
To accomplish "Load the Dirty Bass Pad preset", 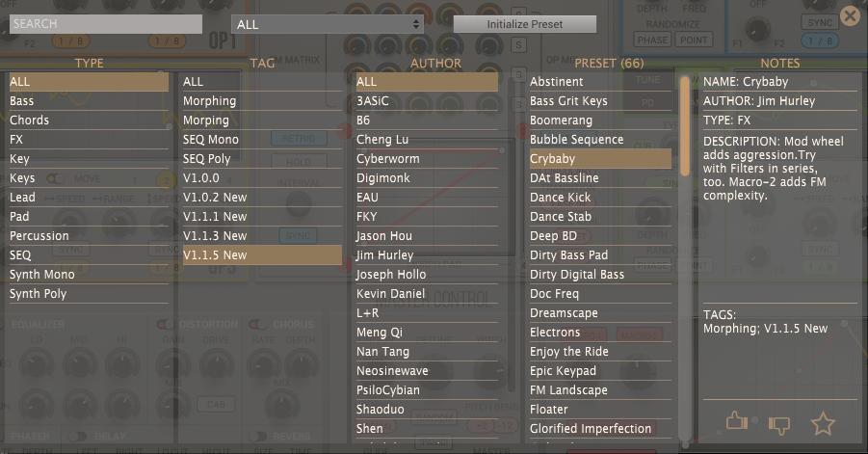I will tap(600, 255).
